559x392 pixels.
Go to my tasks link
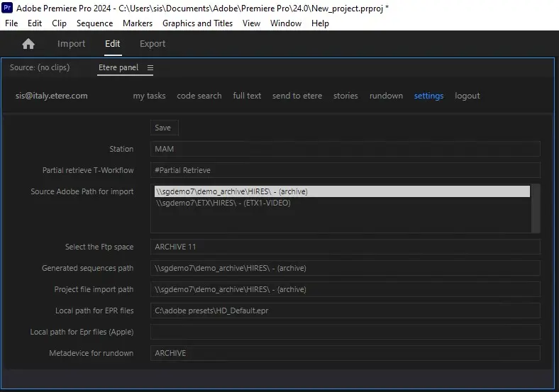pos(149,96)
